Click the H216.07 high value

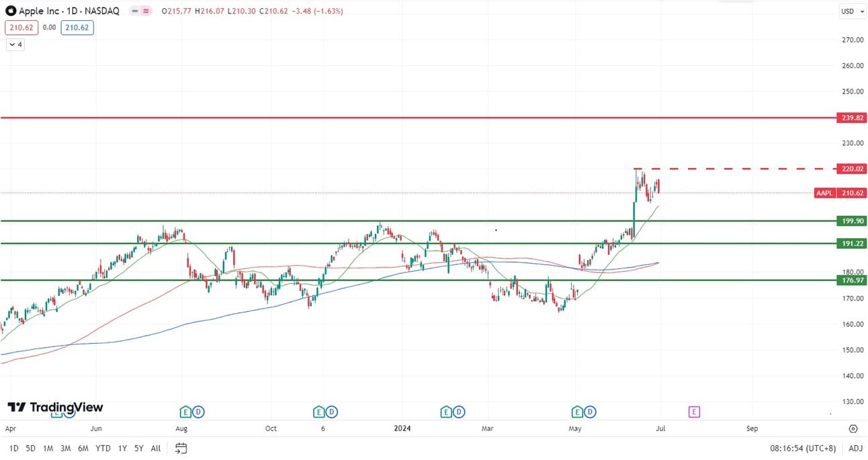(210, 11)
